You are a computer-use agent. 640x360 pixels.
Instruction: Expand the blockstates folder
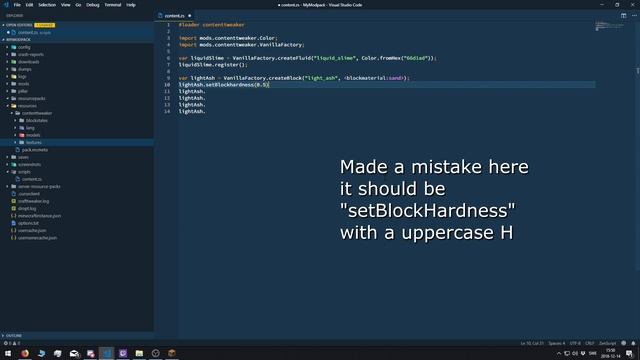tap(37, 120)
